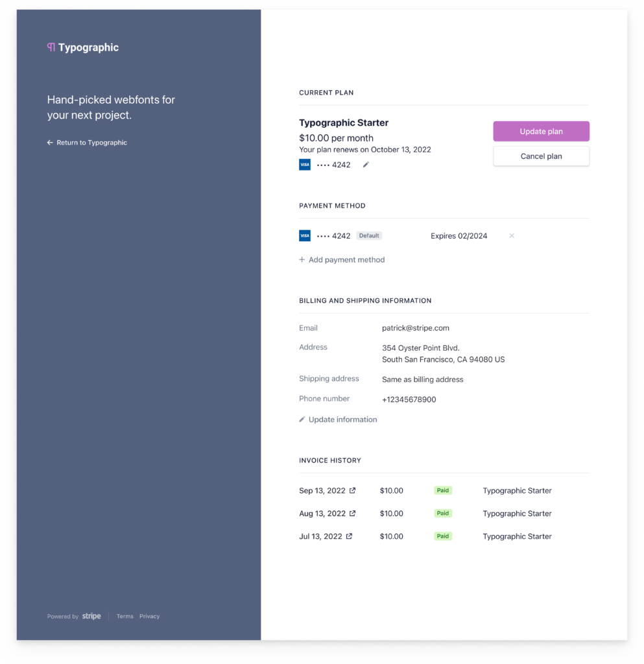Image resolution: width=644 pixels, height=664 pixels.
Task: Open the Sep 13, 2022 invoice link icon
Action: point(352,490)
